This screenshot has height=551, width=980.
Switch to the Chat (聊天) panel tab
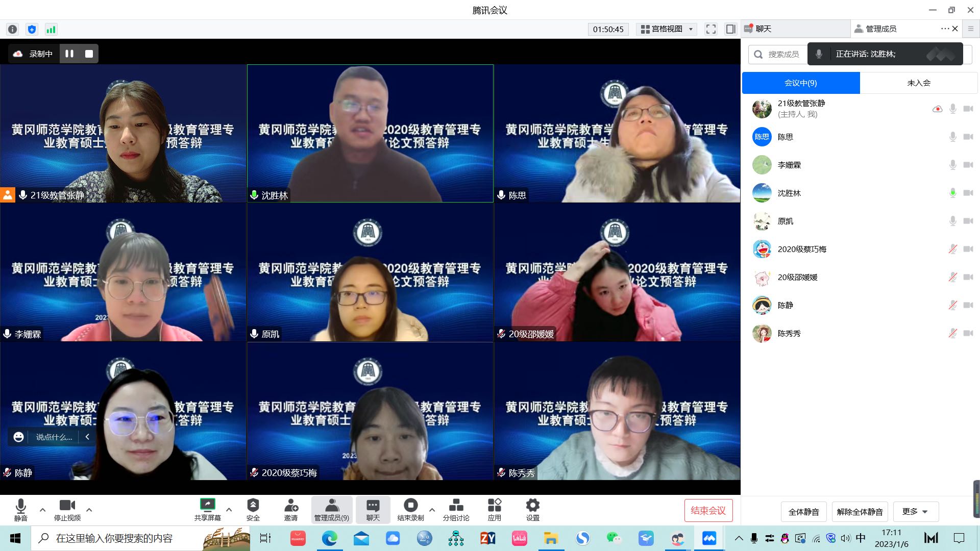pyautogui.click(x=763, y=29)
